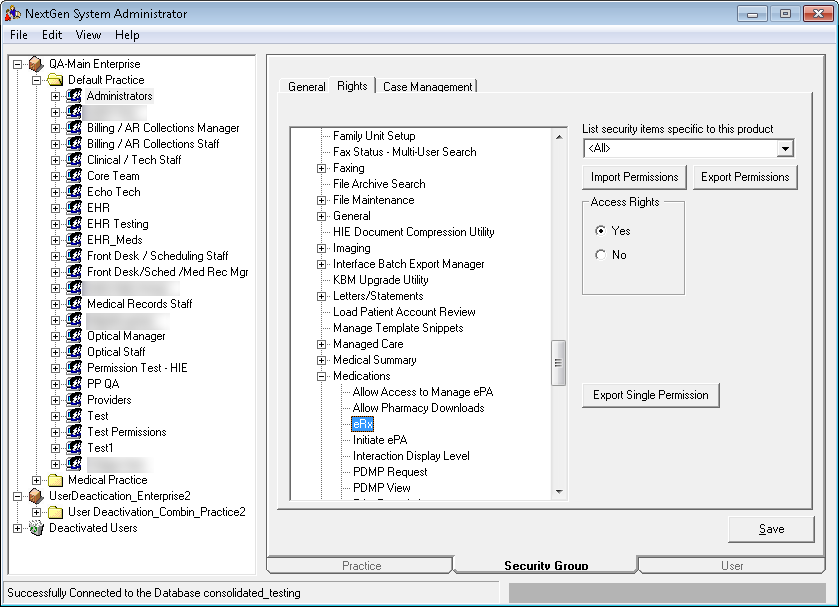Image resolution: width=839 pixels, height=607 pixels.
Task: Click the Test1 group icon
Action: 74,448
